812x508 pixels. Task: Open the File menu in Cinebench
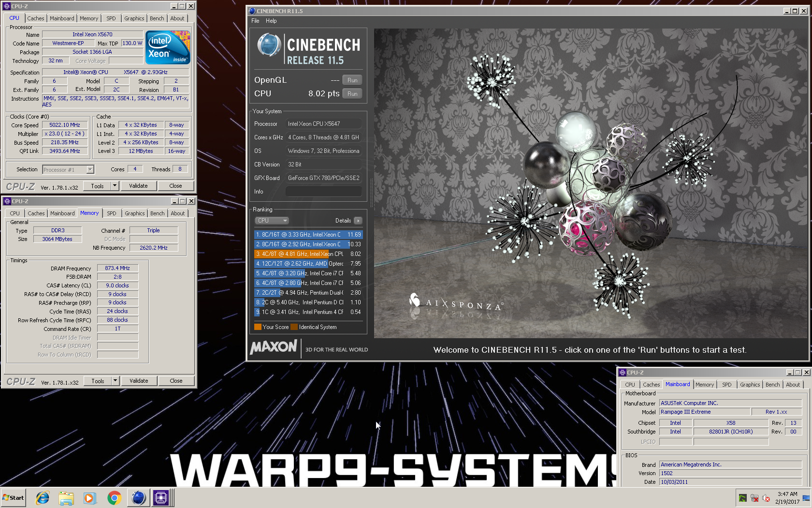tap(255, 21)
